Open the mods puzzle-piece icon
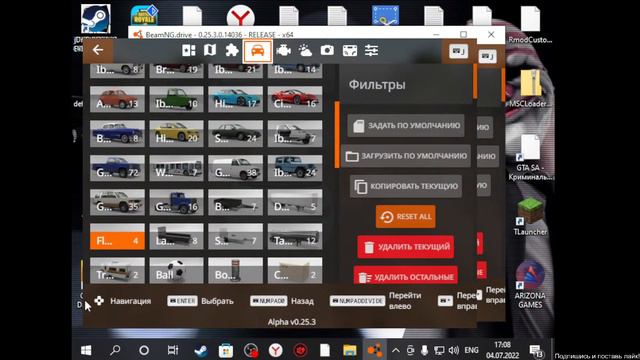Viewport: 640px width, 360px height. click(232, 50)
